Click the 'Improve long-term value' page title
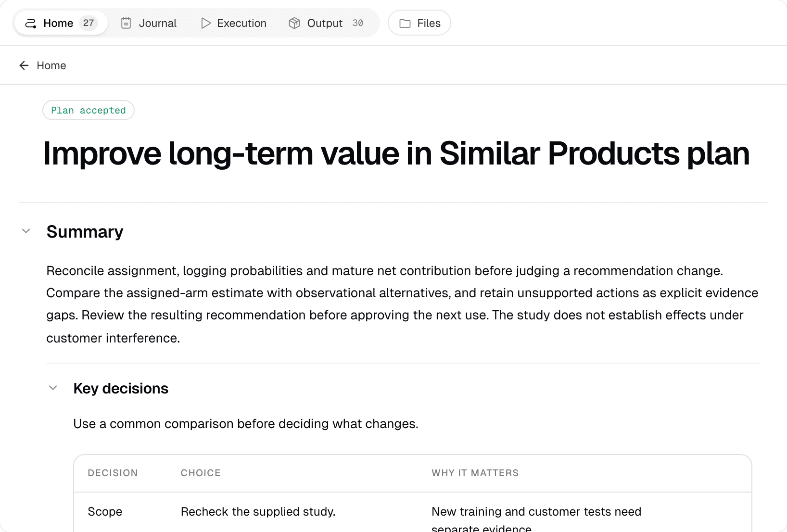This screenshot has height=532, width=787. click(396, 154)
